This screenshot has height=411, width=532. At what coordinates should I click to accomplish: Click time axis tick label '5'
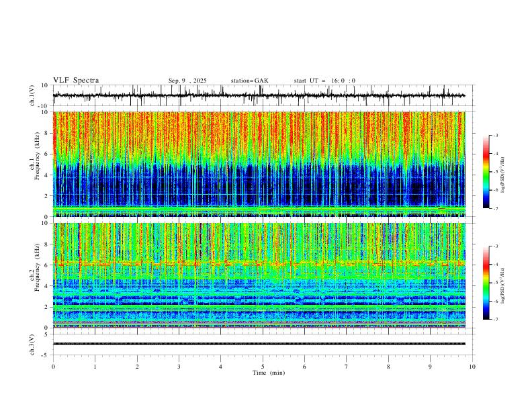coord(263,367)
